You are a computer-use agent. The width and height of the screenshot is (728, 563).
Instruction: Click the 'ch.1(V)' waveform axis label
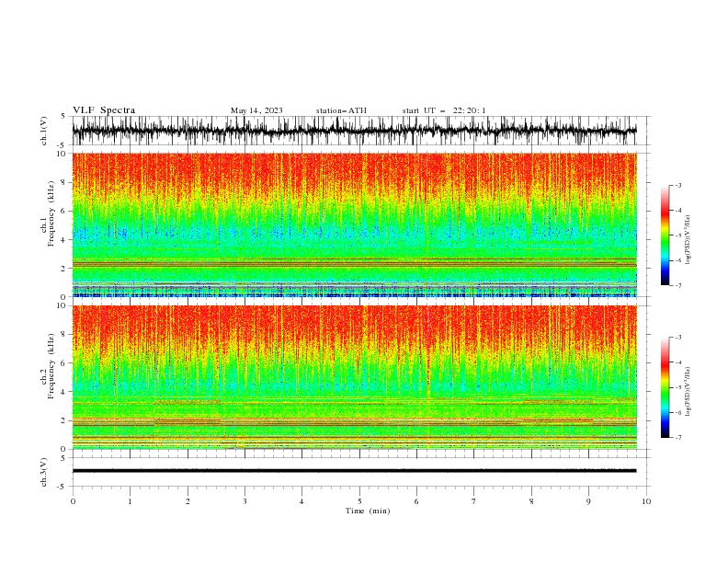click(44, 131)
